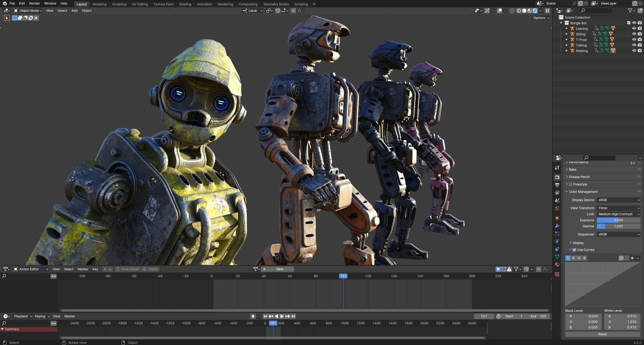Screen dimensions: 644x345
Task: Switch viewport to Rendered shading mode
Action: point(535,10)
